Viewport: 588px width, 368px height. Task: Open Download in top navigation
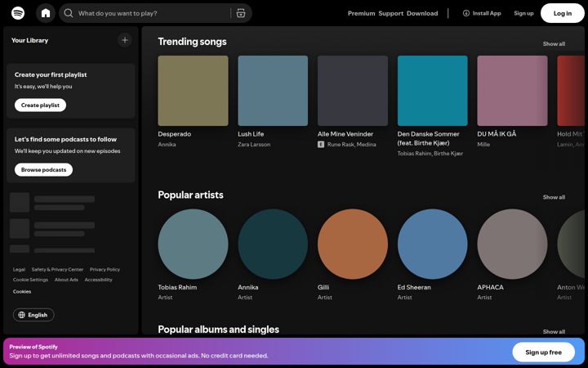tap(422, 13)
